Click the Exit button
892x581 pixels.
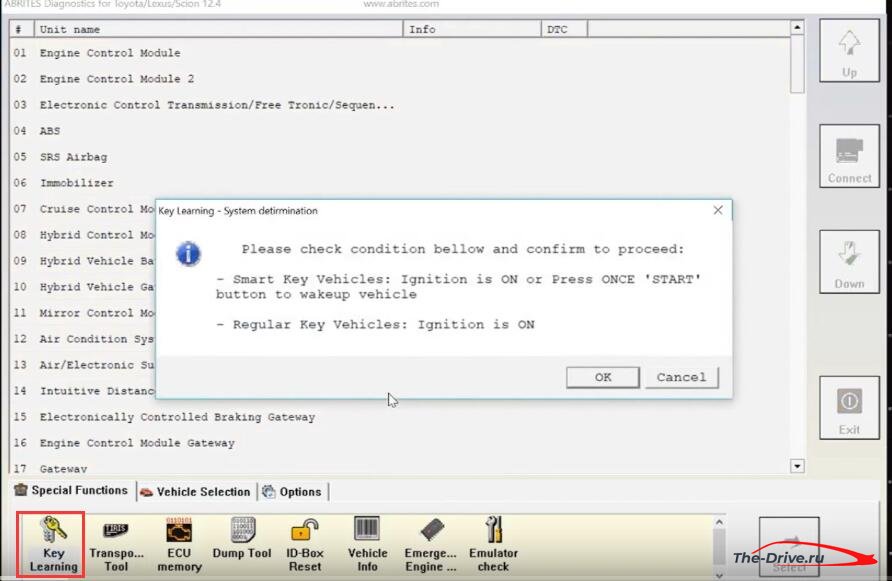coord(849,407)
